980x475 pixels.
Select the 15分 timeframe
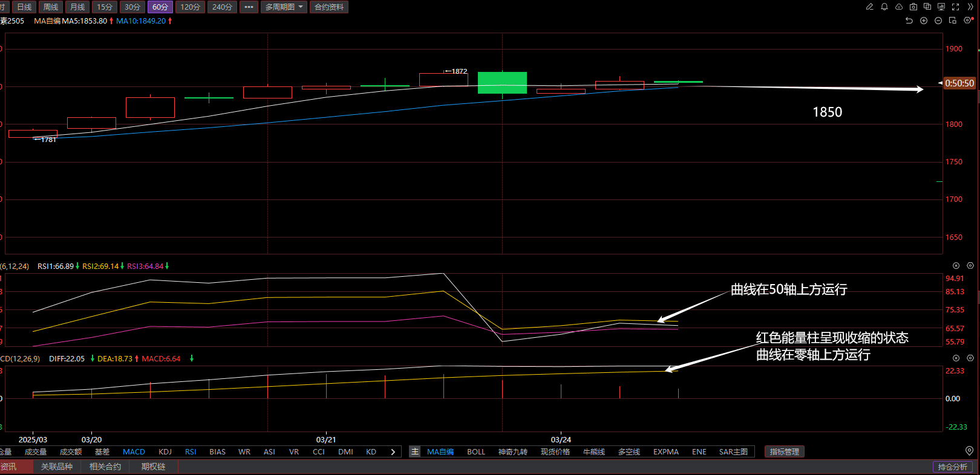click(x=105, y=7)
